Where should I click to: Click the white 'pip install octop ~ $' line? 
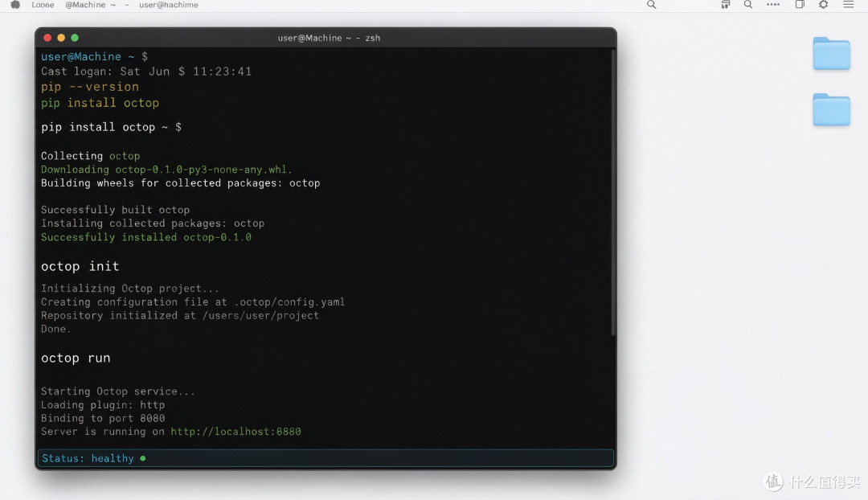point(111,127)
